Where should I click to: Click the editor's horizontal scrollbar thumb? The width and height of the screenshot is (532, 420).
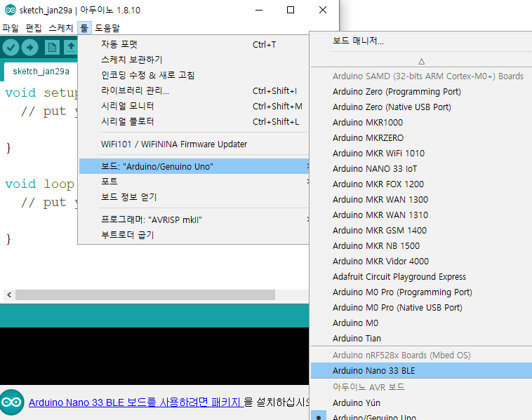[145, 295]
